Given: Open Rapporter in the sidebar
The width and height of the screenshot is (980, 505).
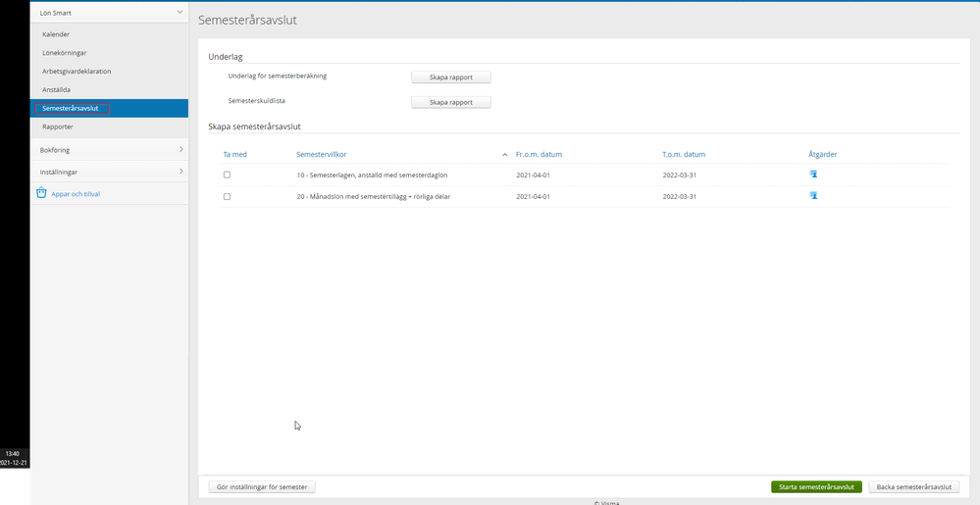Looking at the screenshot, I should click(58, 126).
